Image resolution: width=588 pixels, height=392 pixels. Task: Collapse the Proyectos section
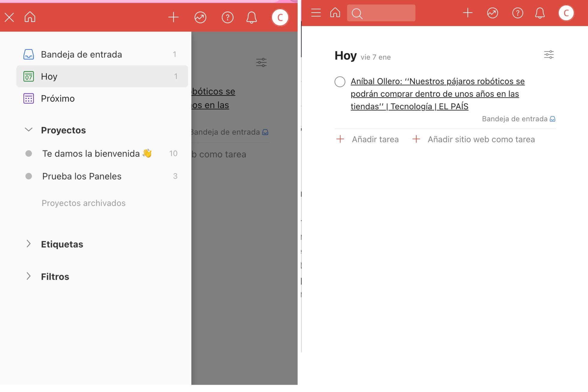[28, 130]
